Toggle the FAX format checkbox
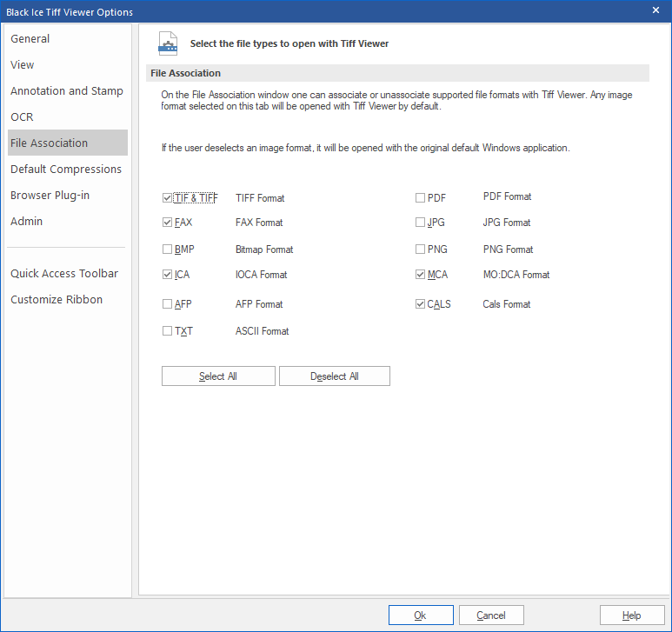The width and height of the screenshot is (672, 632). pos(167,223)
